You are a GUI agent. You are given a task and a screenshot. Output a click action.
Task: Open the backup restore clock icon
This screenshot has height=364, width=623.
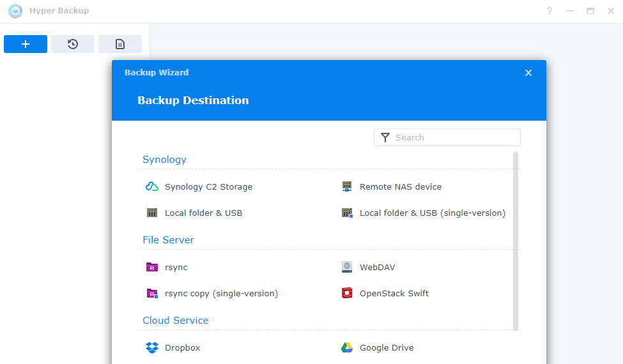pos(73,44)
